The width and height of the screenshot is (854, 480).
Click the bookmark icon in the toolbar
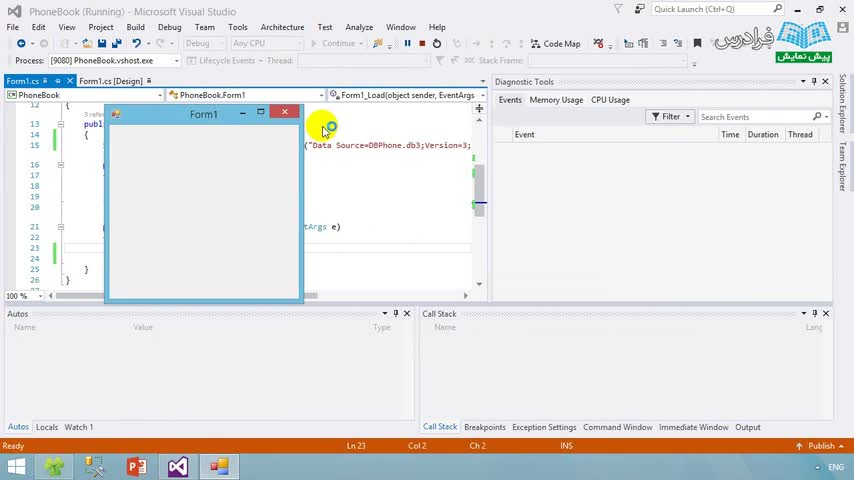point(697,44)
